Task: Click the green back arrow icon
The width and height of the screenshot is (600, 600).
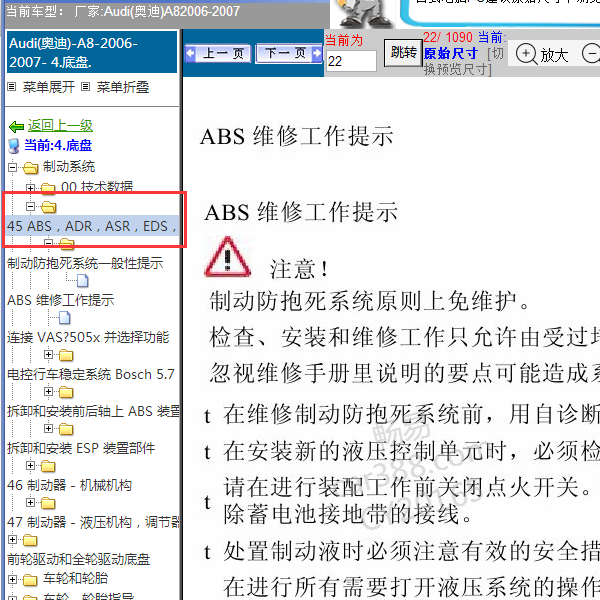Action: (16, 126)
